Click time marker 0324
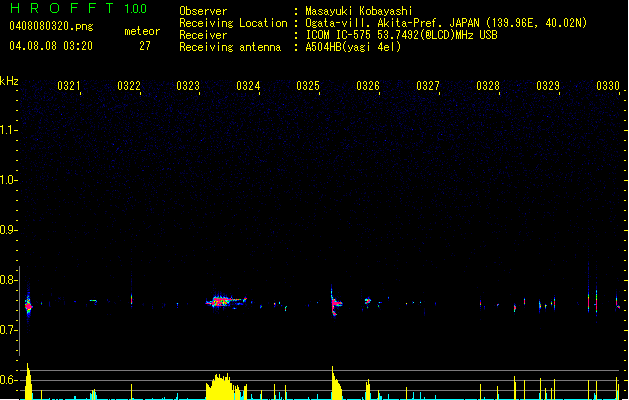The height and width of the screenshot is (400, 629). [248, 86]
